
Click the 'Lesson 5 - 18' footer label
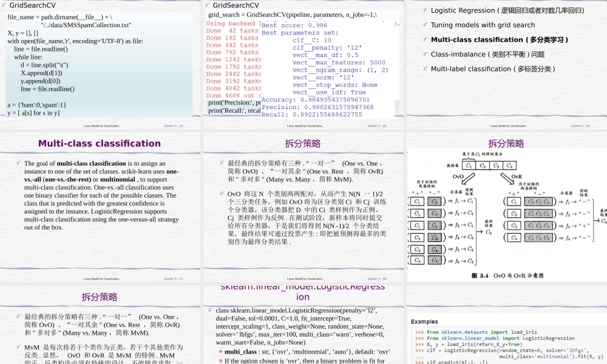tap(377, 278)
